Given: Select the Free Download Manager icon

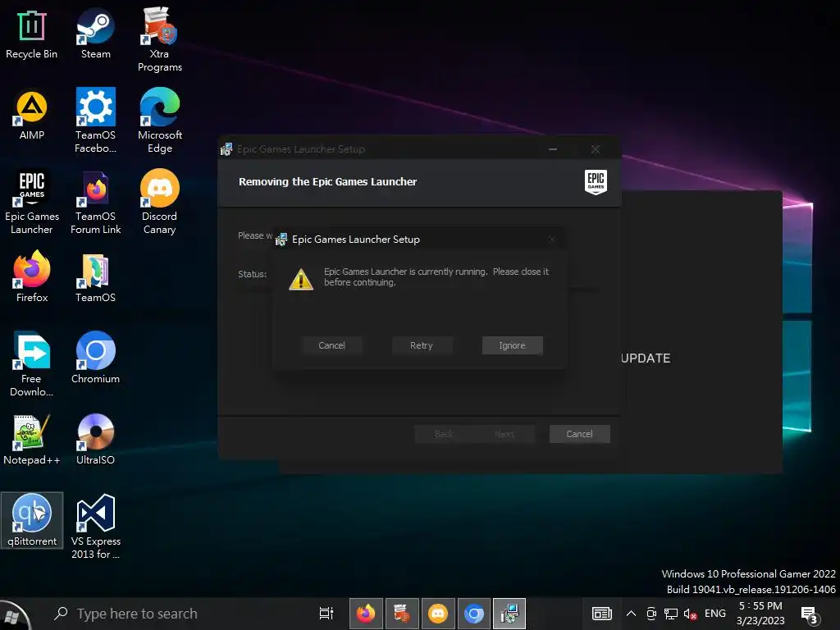Looking at the screenshot, I should pos(32,365).
